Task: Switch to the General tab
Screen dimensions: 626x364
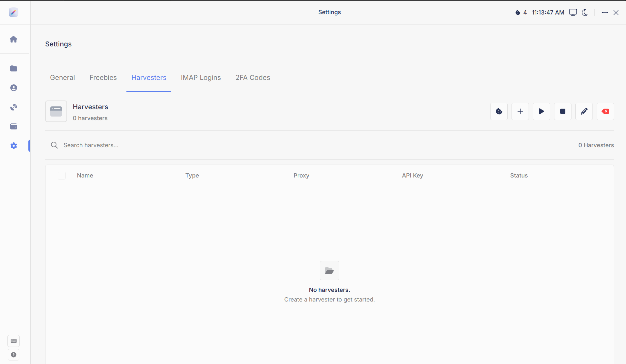Action: [x=63, y=78]
